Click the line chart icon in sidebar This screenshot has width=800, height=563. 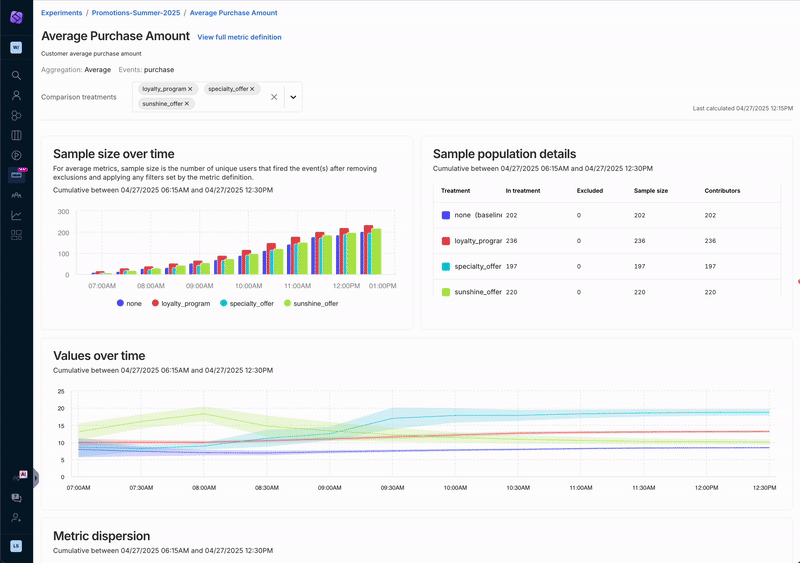pyautogui.click(x=16, y=215)
